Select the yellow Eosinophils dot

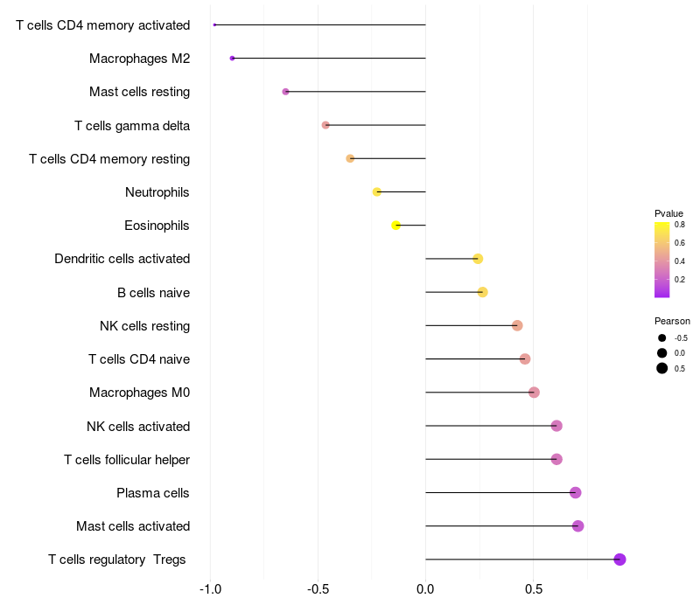coord(395,225)
